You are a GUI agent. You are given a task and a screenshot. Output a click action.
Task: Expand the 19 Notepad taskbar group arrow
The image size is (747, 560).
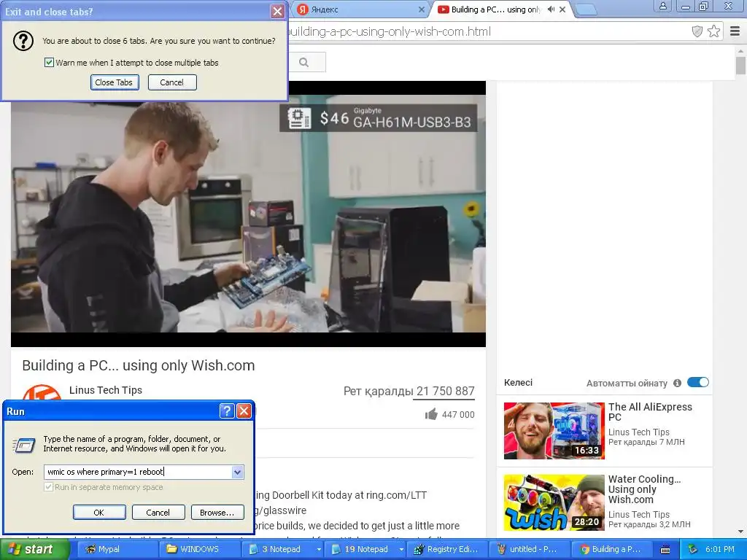[x=401, y=550]
